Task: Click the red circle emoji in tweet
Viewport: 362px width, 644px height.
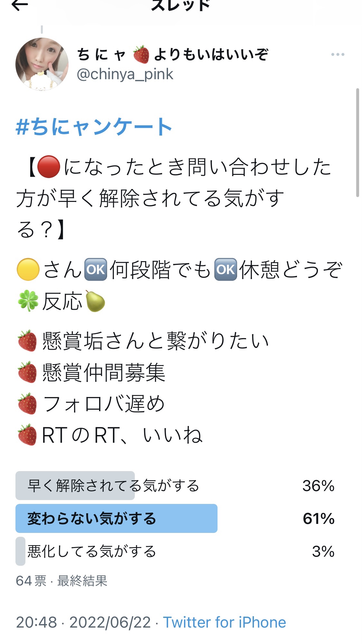Action: (49, 167)
